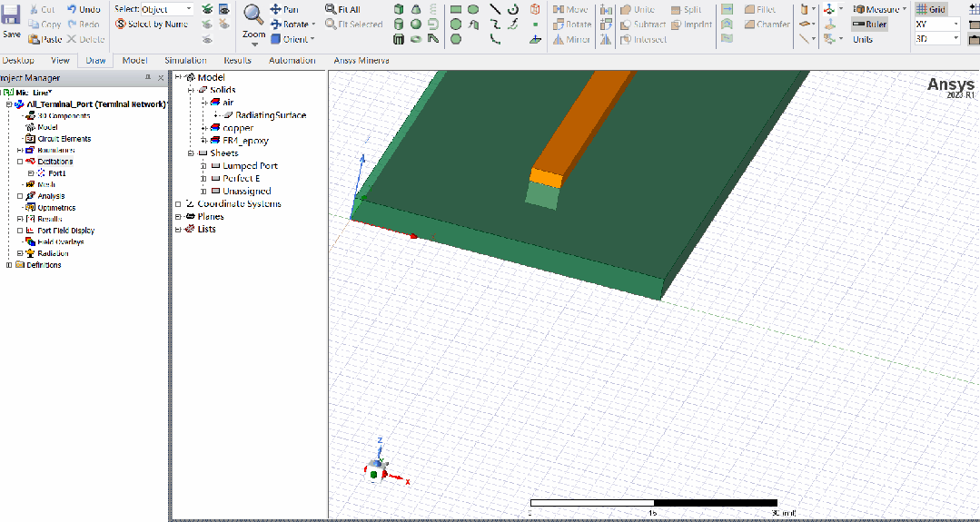Switch to the Simulation ribbon tab
The width and height of the screenshot is (980, 522).
185,61
